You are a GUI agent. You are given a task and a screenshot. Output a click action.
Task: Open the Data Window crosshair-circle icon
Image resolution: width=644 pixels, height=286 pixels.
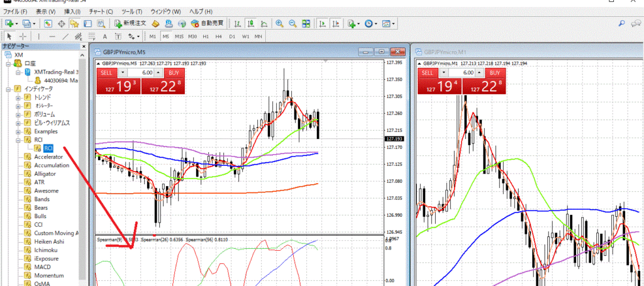[62, 24]
